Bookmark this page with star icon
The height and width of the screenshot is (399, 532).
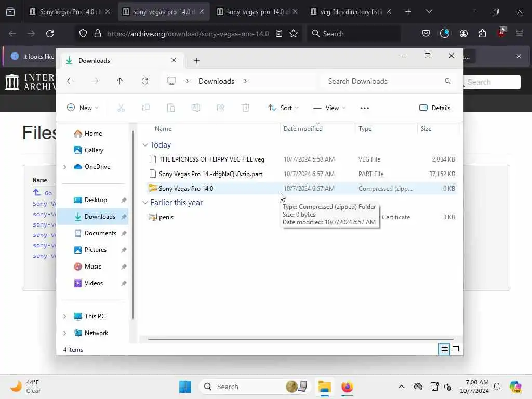pyautogui.click(x=294, y=34)
